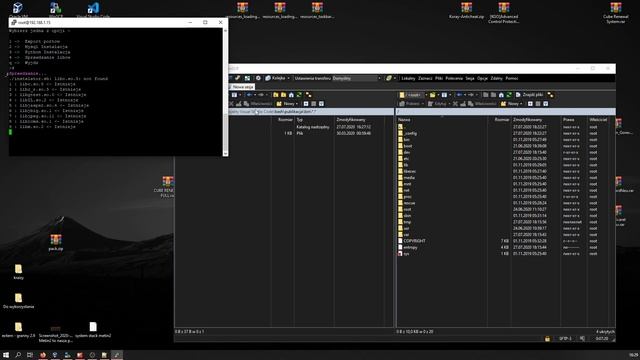Open the Windows Start menu
The image size is (640, 360).
6,355
